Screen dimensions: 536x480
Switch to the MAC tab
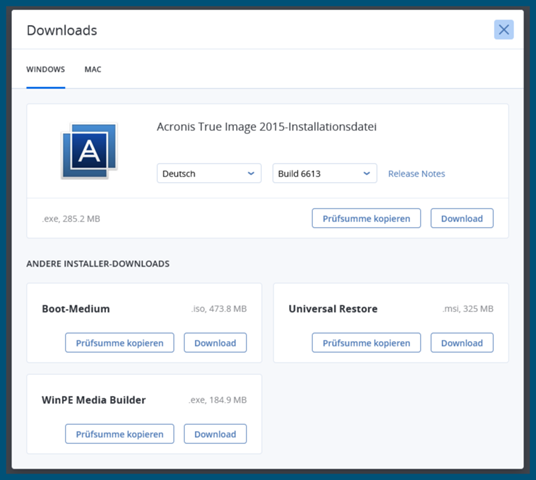point(93,69)
